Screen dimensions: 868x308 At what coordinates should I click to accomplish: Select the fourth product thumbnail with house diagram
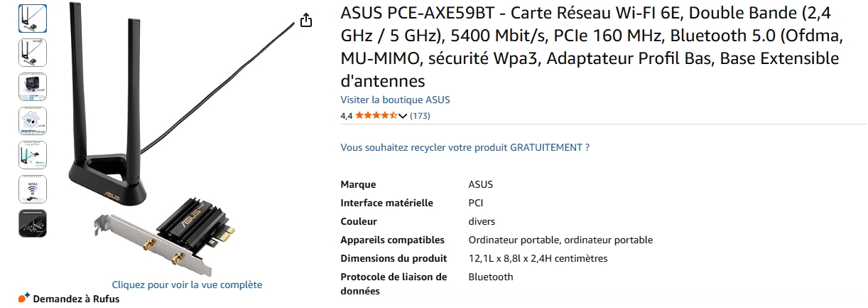(33, 121)
